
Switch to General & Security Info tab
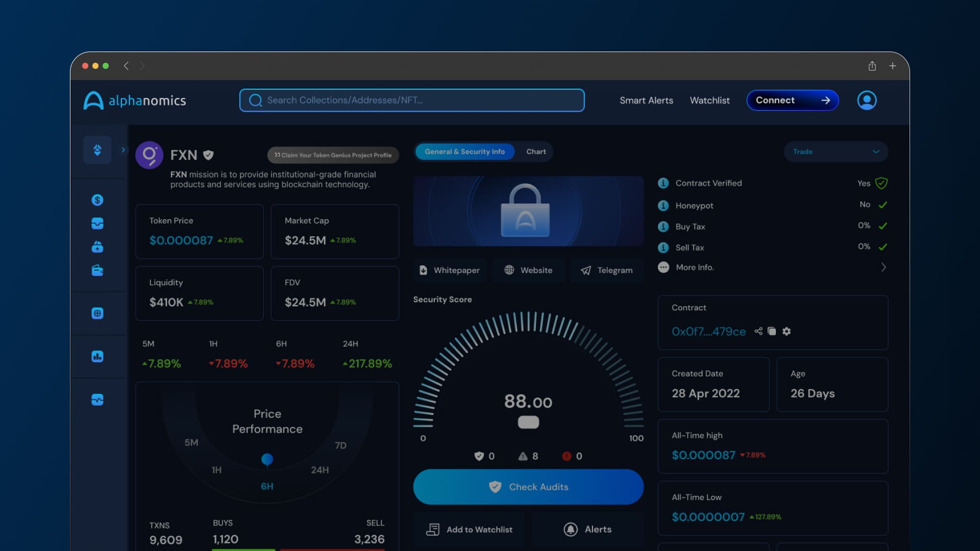464,152
